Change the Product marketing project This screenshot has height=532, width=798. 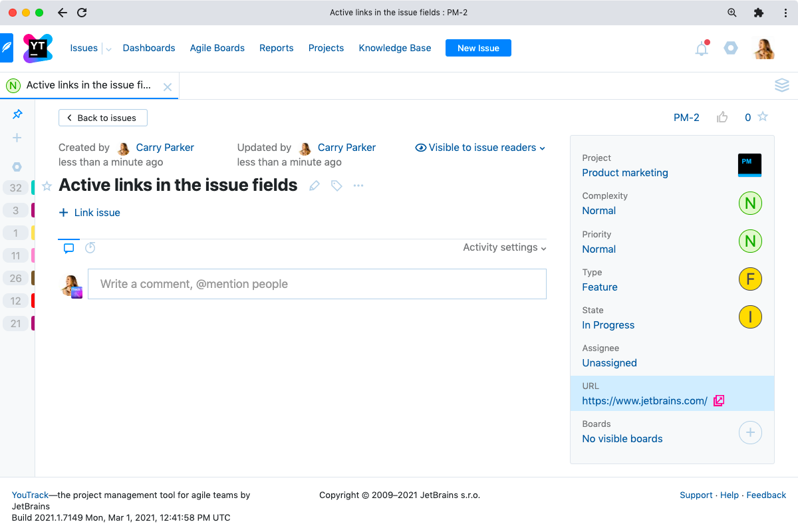pyautogui.click(x=625, y=173)
